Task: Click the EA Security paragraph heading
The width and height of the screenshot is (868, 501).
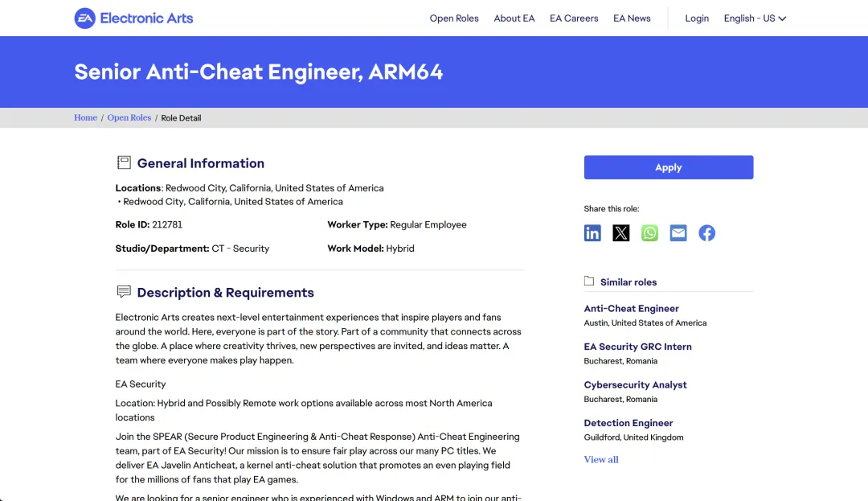Action: click(x=141, y=384)
